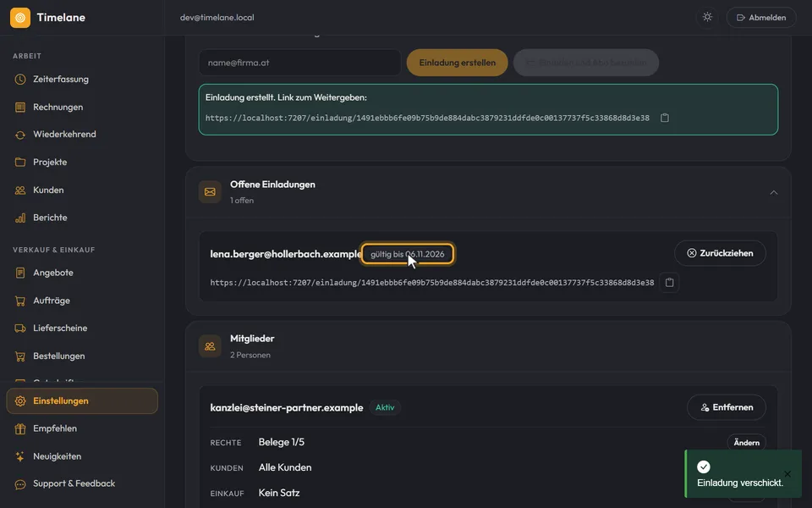Click the 2 Personen count text
This screenshot has width=812, height=508.
click(250, 355)
